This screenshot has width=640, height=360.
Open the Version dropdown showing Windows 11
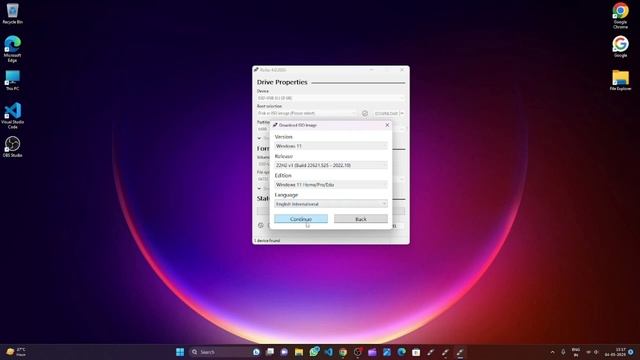pyautogui.click(x=331, y=146)
